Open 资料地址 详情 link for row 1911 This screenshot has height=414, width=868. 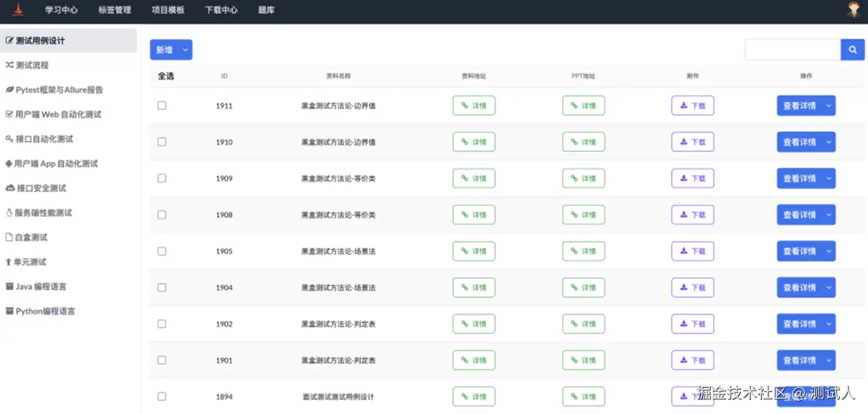(474, 105)
